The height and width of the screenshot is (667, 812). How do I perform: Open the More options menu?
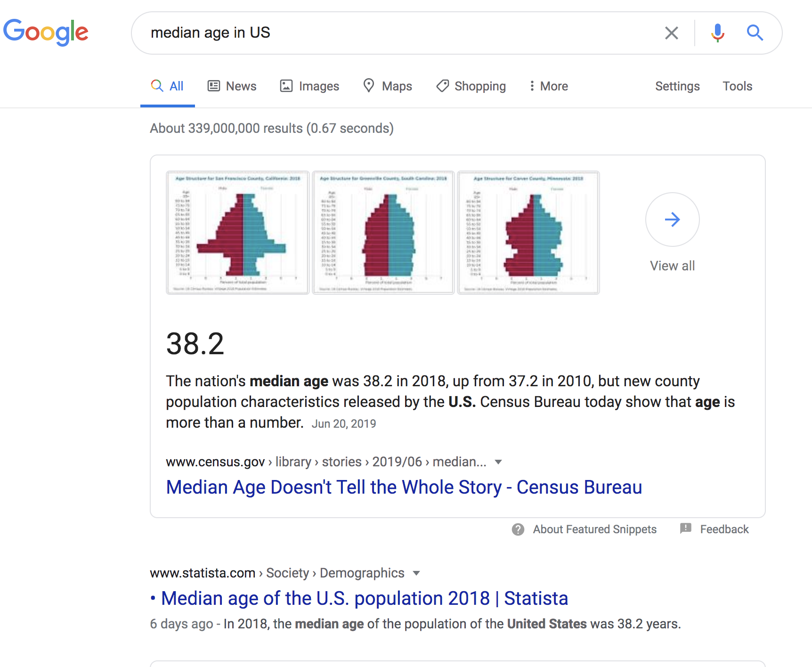[x=548, y=86]
